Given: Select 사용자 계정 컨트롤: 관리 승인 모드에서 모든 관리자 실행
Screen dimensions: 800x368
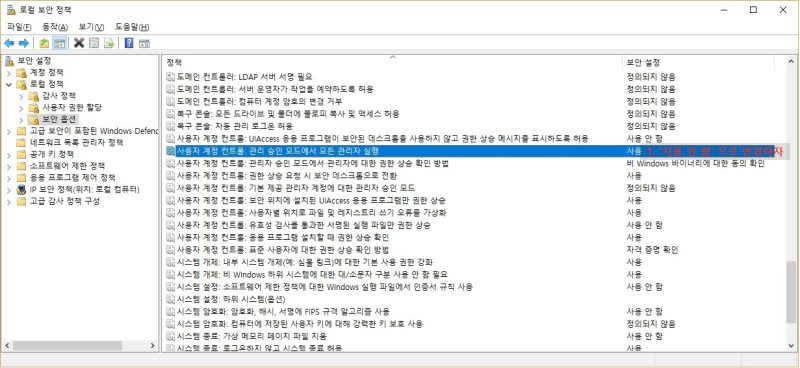Looking at the screenshot, I should [x=277, y=151].
